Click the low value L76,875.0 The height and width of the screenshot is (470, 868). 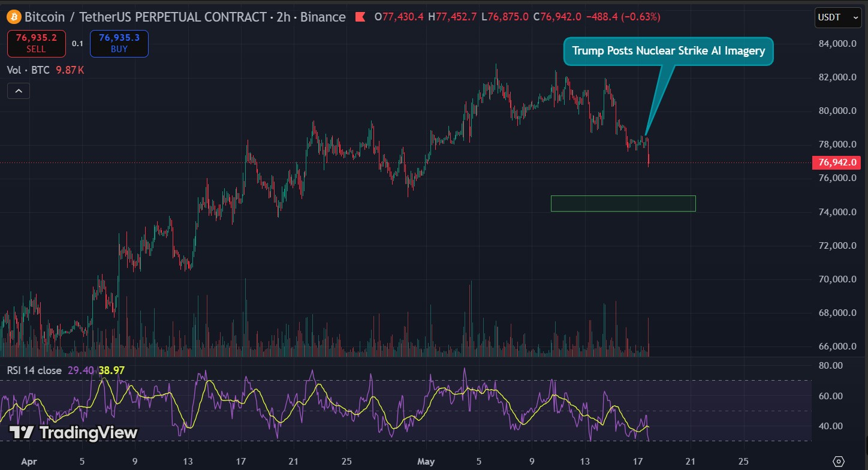[505, 17]
